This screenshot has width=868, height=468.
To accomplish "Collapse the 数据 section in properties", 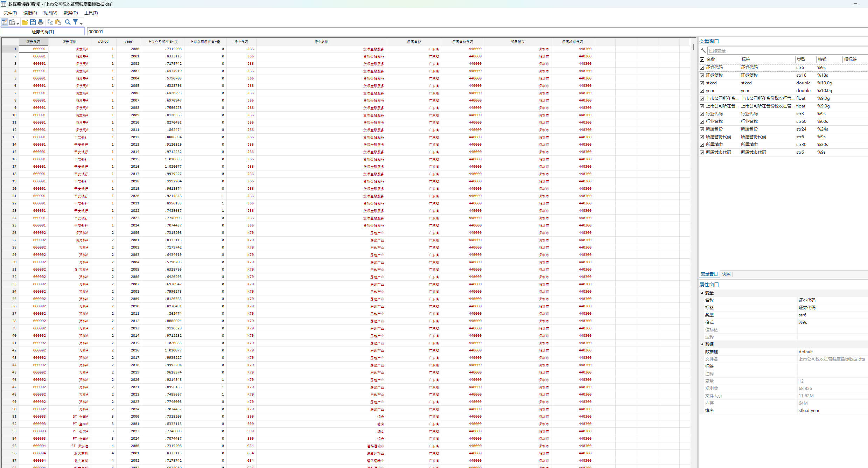I will coord(702,344).
